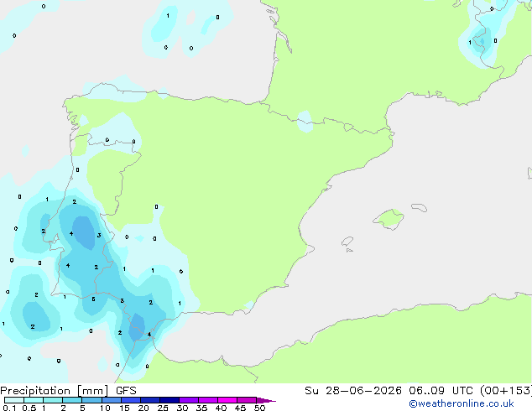Click the 'Precipitation [mm] GFS' title
532x411 pixels.
coord(68,391)
